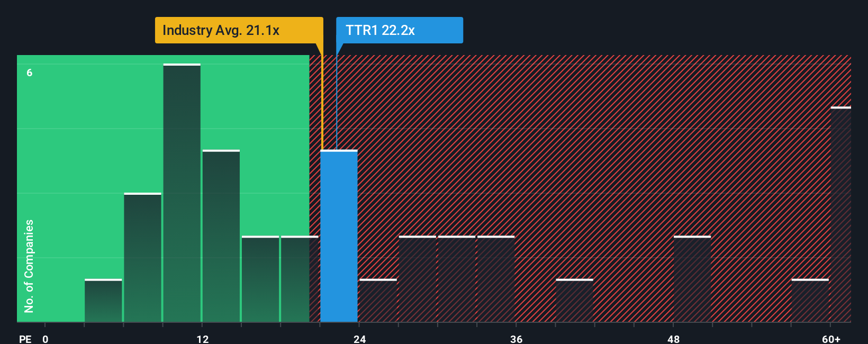Click the TTR1 22.2x label
Viewport: 868px width, 344px height.
click(400, 30)
